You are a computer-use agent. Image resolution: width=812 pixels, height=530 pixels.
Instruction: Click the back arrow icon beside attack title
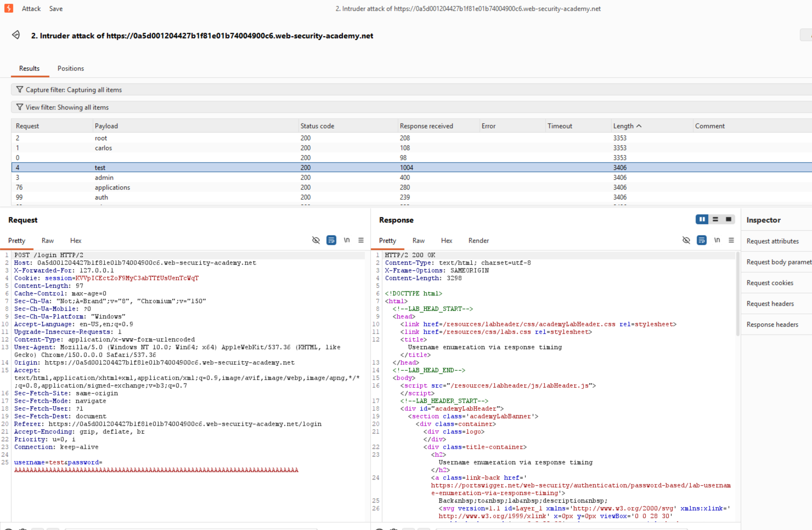coord(16,35)
